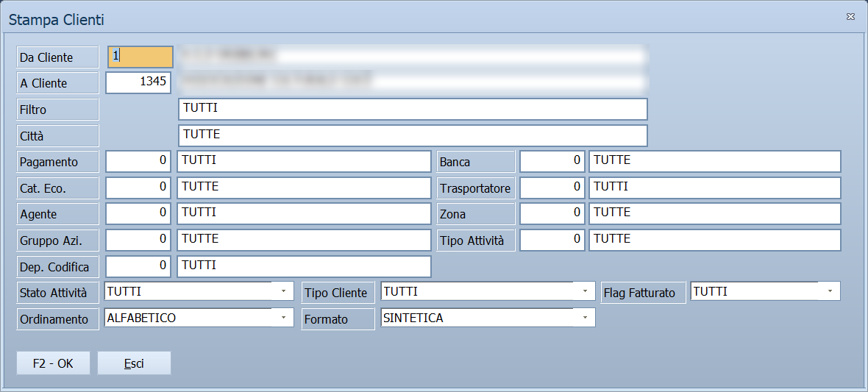Click the Banca description field
The image size is (868, 392).
pyautogui.click(x=715, y=161)
